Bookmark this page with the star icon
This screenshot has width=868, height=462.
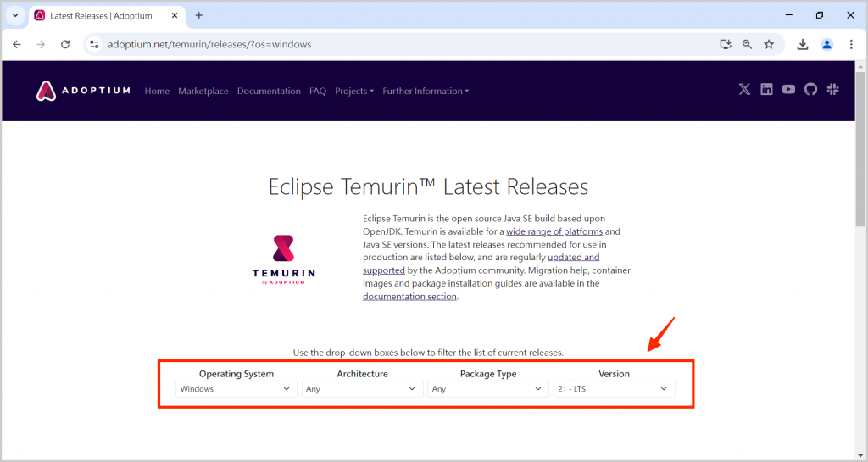(769, 44)
